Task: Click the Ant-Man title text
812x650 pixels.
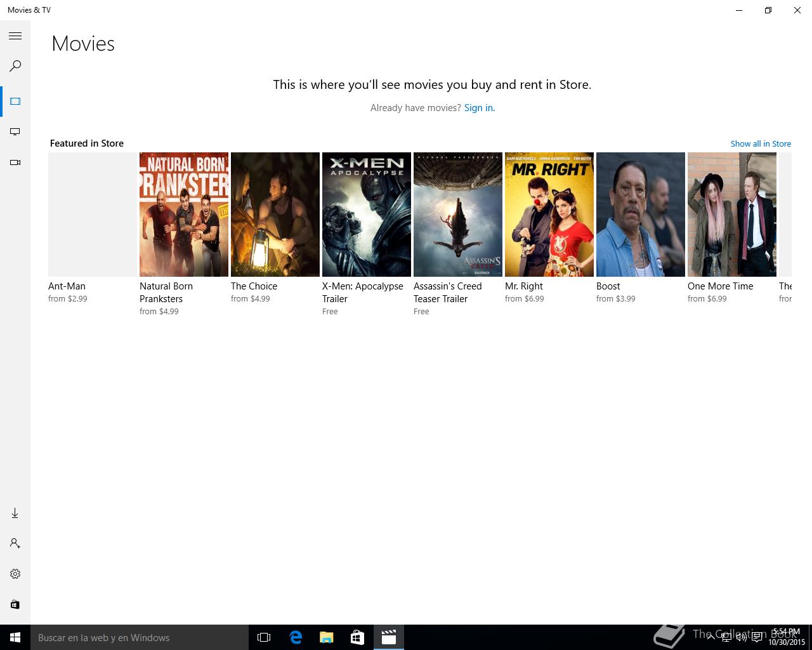Action: [67, 286]
